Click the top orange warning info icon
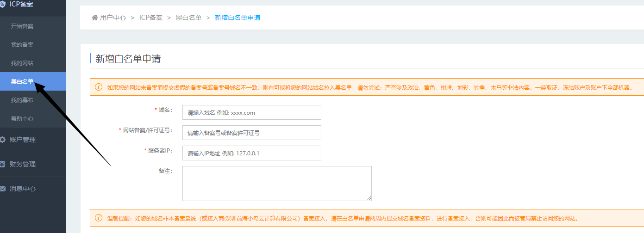 pos(99,87)
